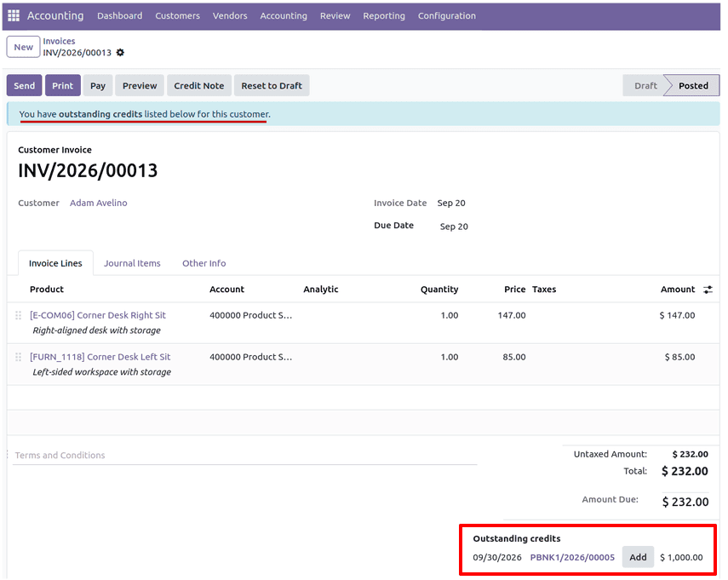Click the 147.00 price cell
The image size is (728, 580).
[x=512, y=315]
